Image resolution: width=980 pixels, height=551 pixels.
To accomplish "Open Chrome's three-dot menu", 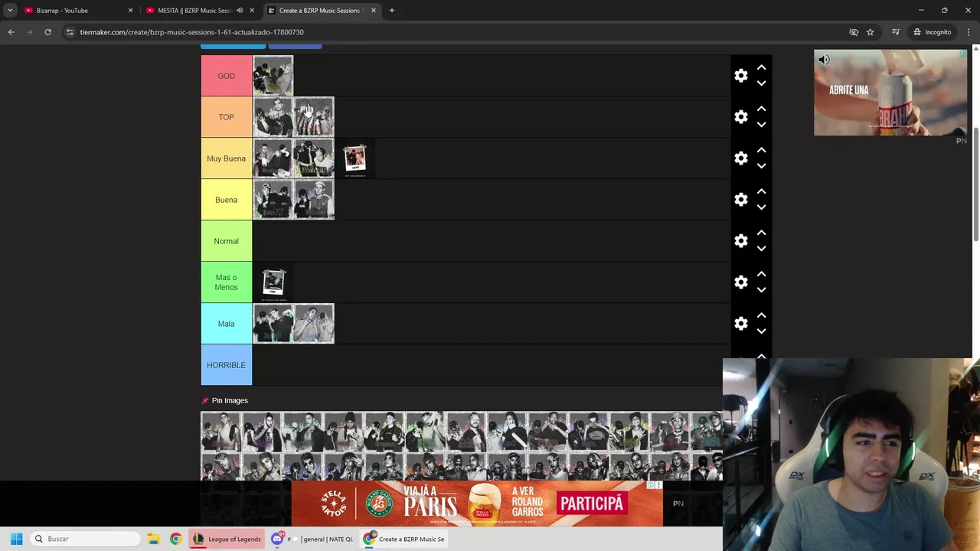I will (968, 32).
